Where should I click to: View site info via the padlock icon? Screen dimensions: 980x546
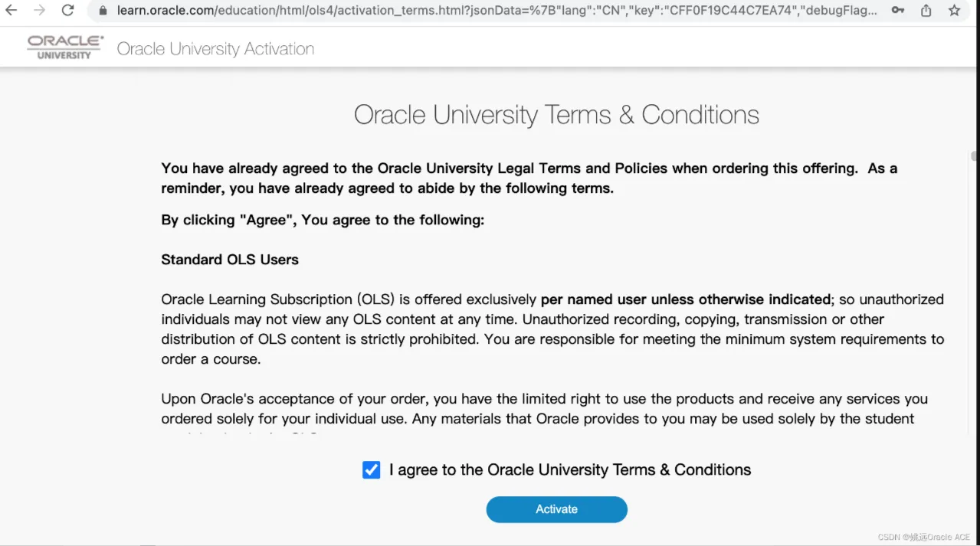coord(103,11)
